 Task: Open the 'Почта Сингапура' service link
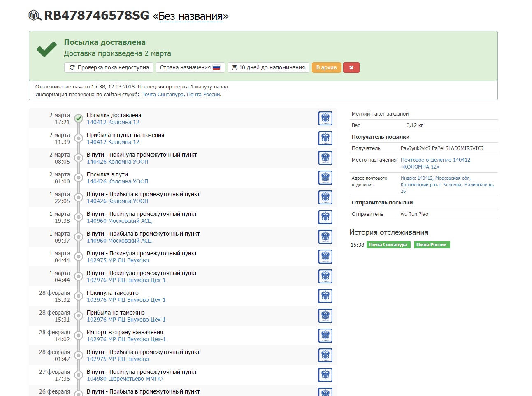[x=162, y=95]
